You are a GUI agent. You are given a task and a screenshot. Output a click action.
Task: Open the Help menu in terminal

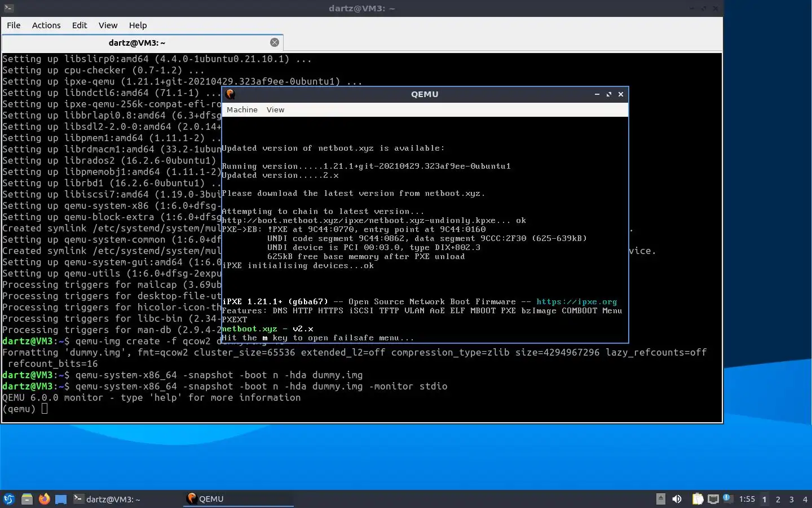click(x=138, y=25)
